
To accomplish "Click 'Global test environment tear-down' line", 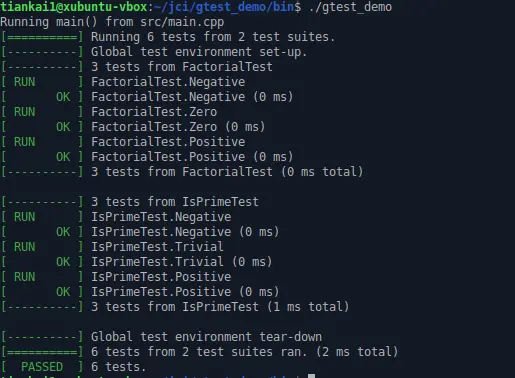I will click(206, 337).
